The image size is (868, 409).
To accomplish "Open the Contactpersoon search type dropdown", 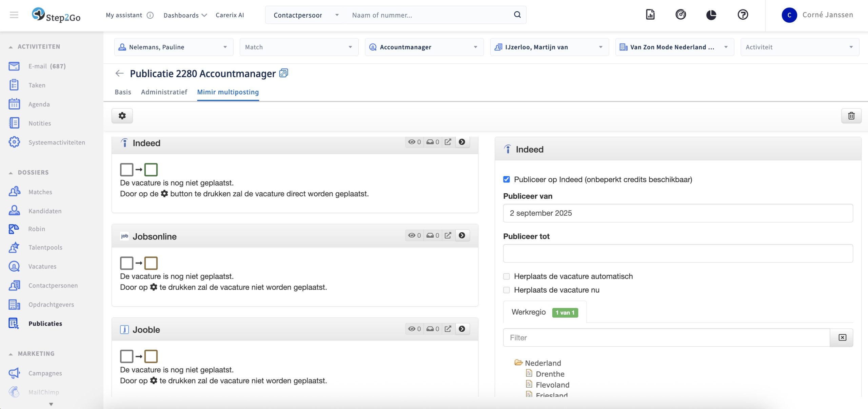I will point(306,15).
